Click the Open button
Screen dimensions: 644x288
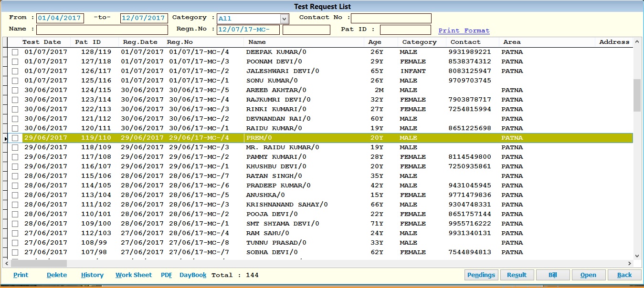pyautogui.click(x=588, y=275)
